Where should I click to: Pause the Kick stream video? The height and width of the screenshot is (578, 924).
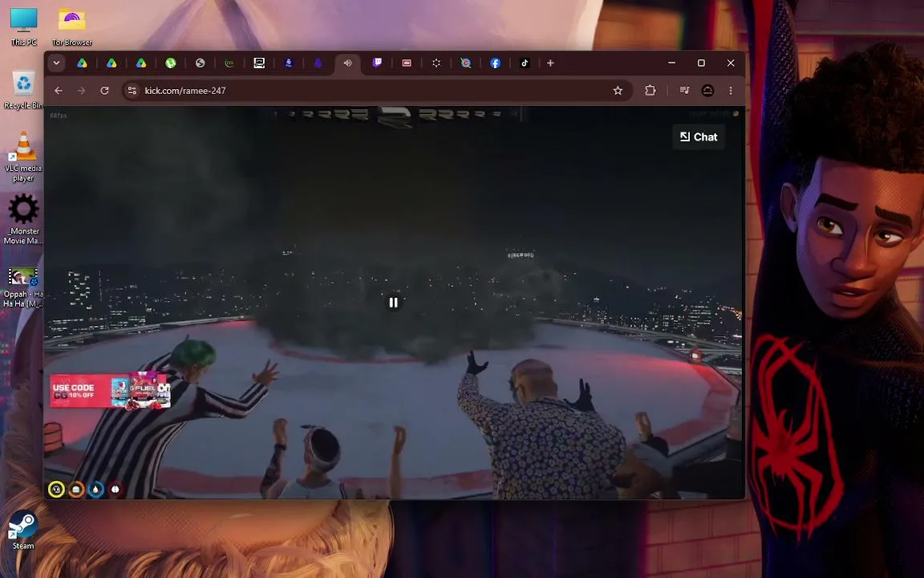point(393,303)
